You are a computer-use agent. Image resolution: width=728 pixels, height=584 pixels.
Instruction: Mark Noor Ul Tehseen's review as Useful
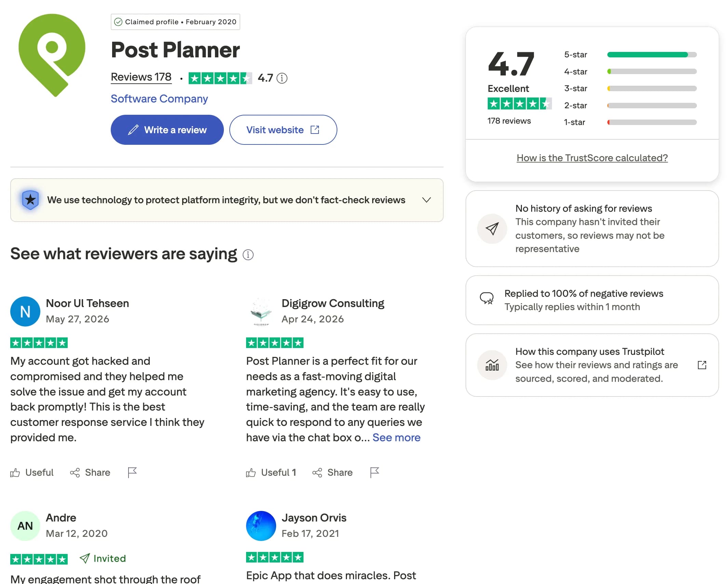(32, 472)
